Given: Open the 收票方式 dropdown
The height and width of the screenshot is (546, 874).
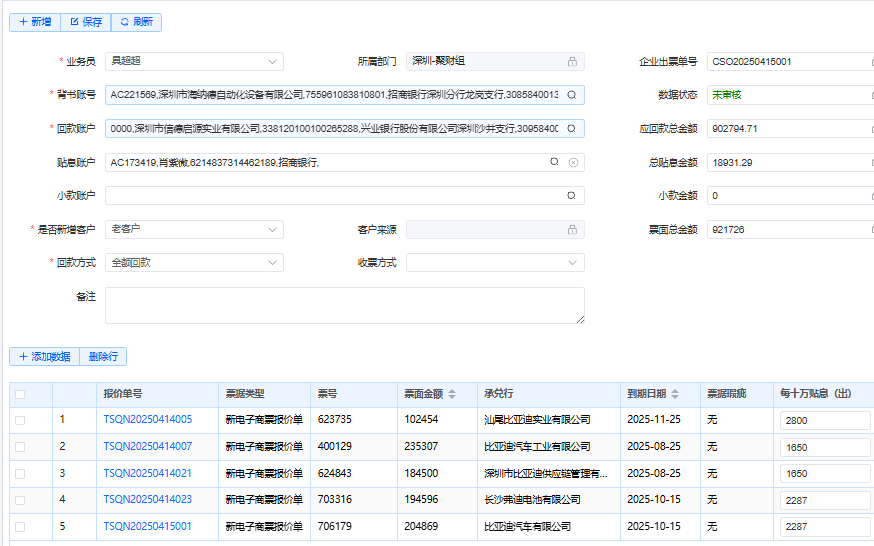Looking at the screenshot, I should click(495, 262).
